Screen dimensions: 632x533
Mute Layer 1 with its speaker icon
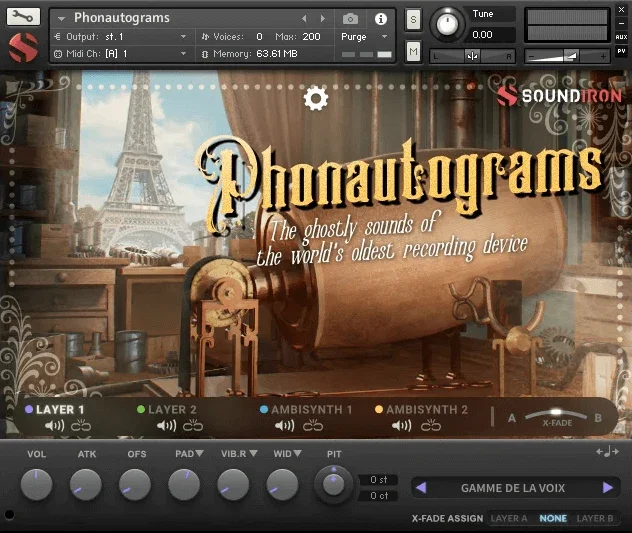[54, 425]
